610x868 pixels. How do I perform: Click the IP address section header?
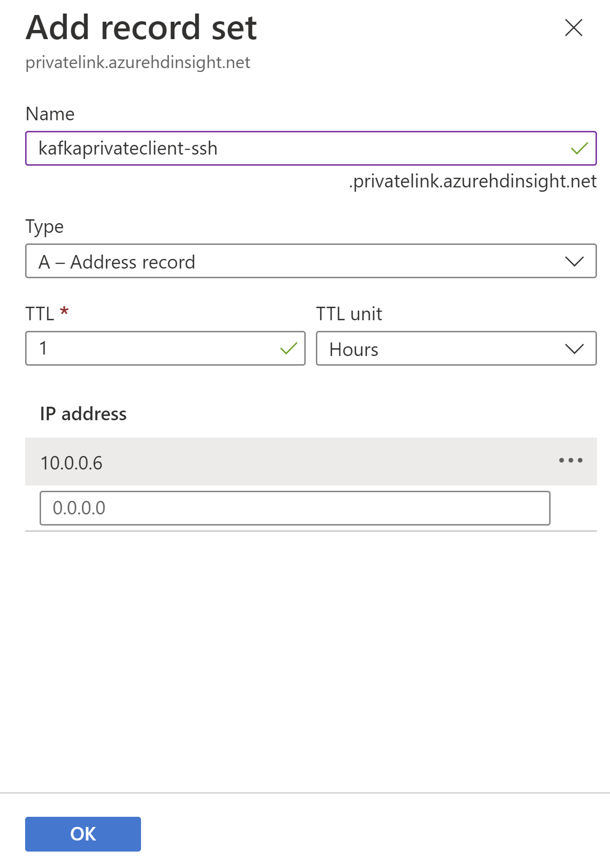click(x=84, y=414)
